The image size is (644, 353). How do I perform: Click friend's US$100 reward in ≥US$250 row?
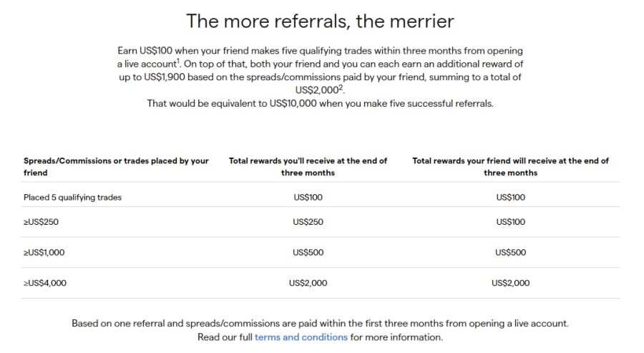coord(510,222)
